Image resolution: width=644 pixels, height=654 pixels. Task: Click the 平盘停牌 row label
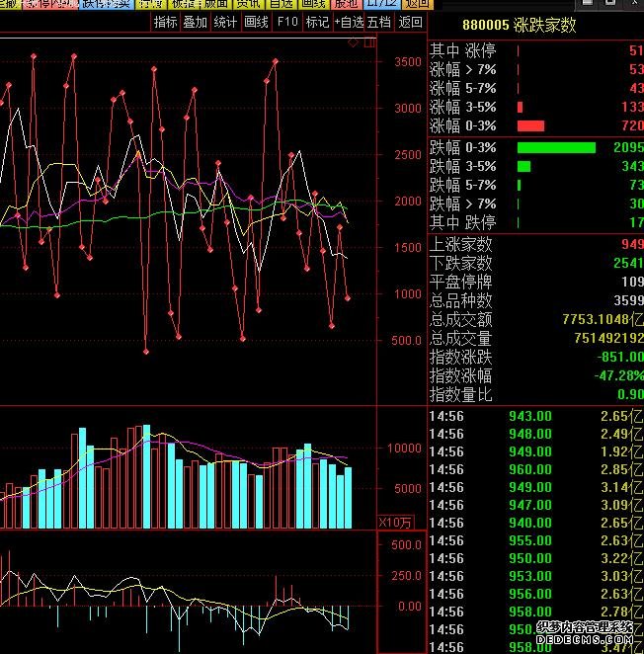[x=461, y=282]
